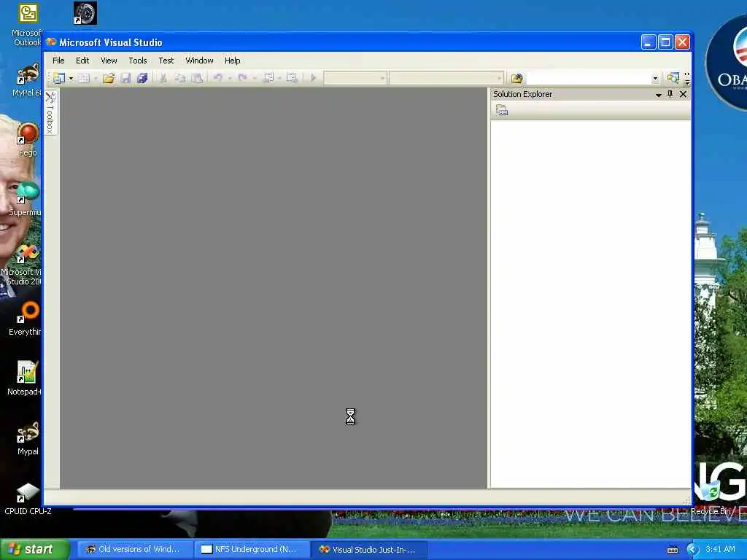
Task: Select the wheel shortcut icon on desktop
Action: pyautogui.click(x=85, y=13)
